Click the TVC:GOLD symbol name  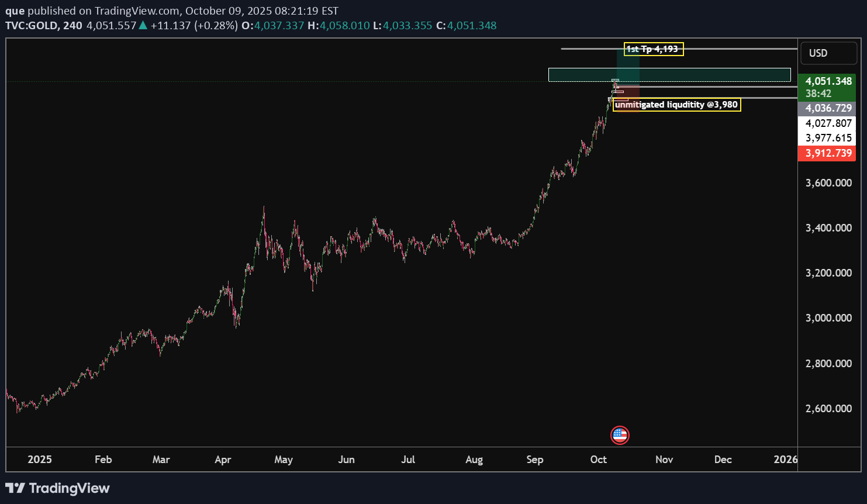[x=32, y=26]
